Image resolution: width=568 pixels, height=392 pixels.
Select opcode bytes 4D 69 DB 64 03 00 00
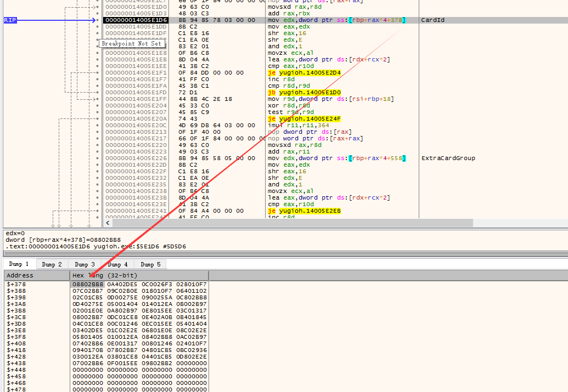pyautogui.click(x=217, y=125)
